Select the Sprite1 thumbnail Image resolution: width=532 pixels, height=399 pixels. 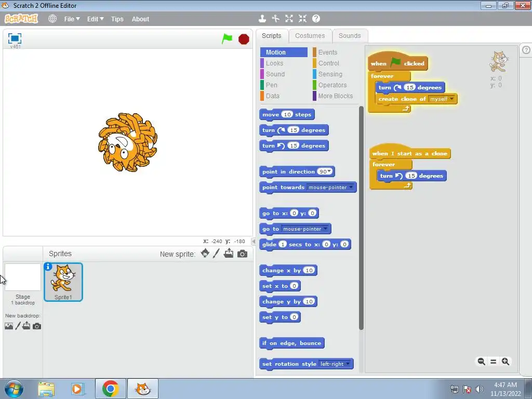(63, 282)
